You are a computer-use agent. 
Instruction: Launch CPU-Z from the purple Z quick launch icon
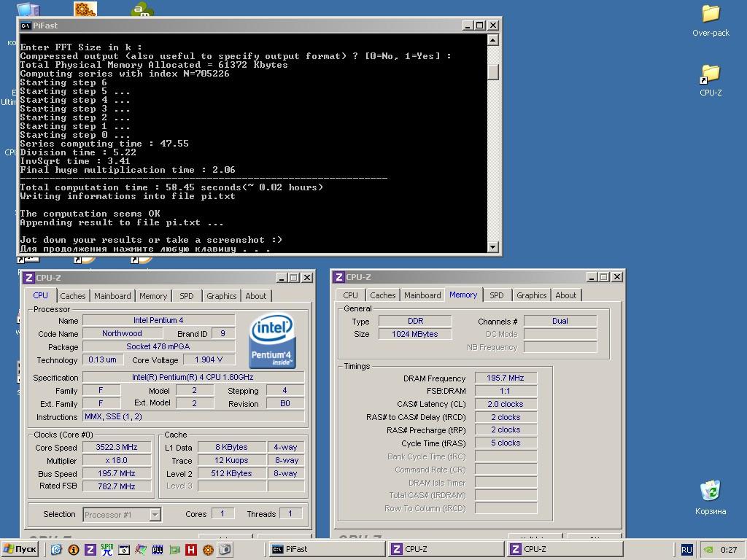pyautogui.click(x=90, y=550)
